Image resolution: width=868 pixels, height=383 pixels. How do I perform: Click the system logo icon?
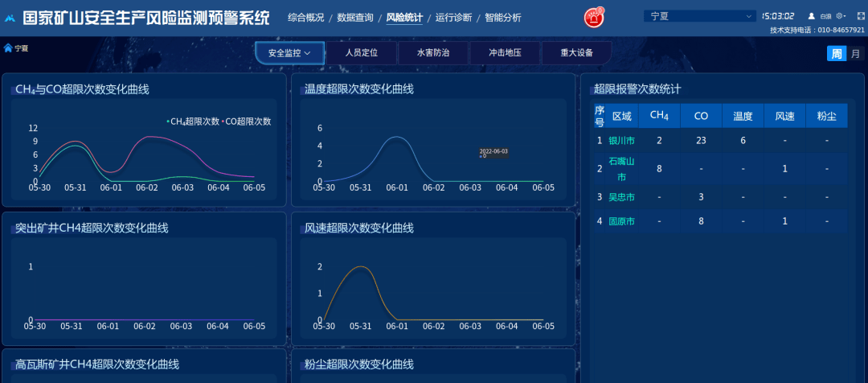pos(10,19)
